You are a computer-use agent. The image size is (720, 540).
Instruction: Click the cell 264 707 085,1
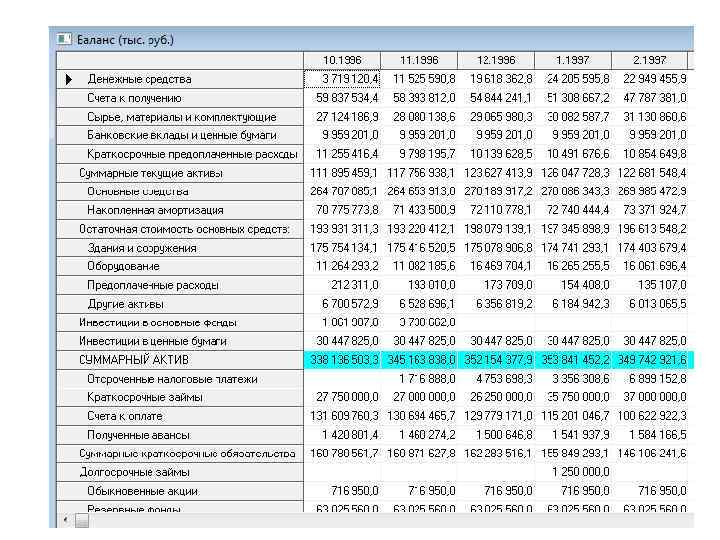[x=342, y=191]
